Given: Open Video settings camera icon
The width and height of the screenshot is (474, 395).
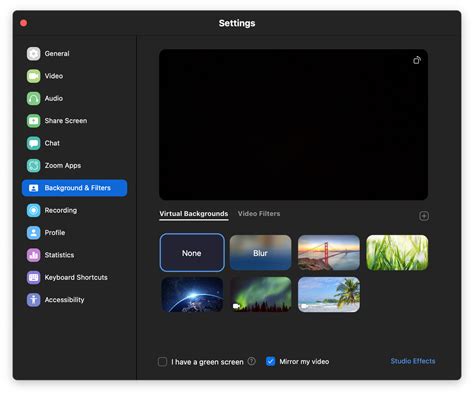Looking at the screenshot, I should pos(34,76).
